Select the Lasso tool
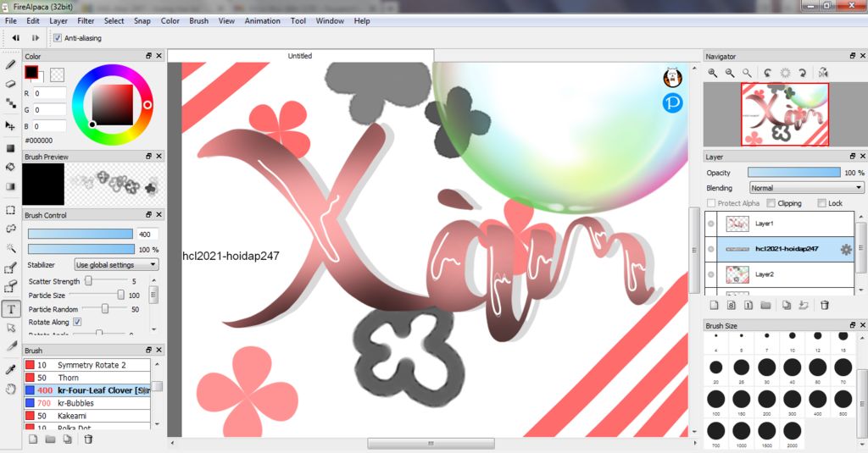Screen dimensions: 868x453 pyautogui.click(x=10, y=229)
